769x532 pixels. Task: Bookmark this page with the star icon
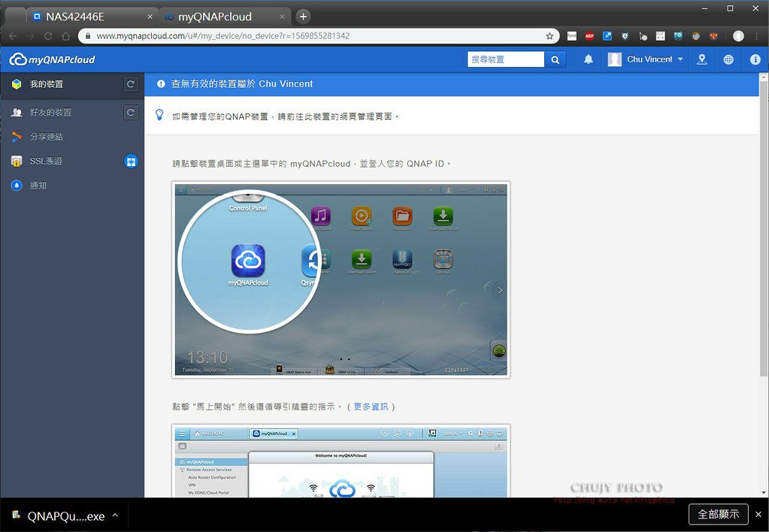pos(550,36)
